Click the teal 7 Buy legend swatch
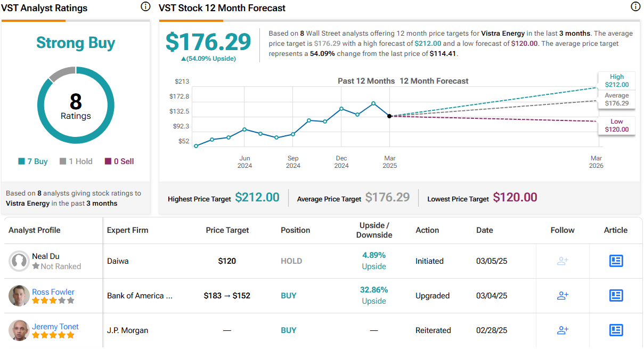Image resolution: width=644 pixels, height=349 pixels. tap(22, 161)
